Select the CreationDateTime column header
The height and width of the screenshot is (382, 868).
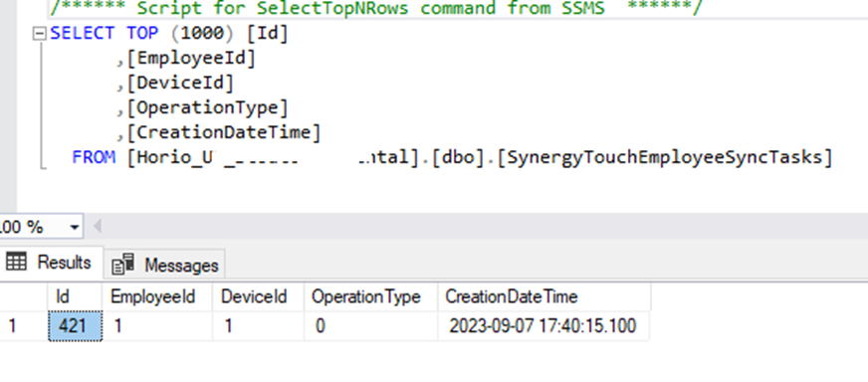pos(543,297)
